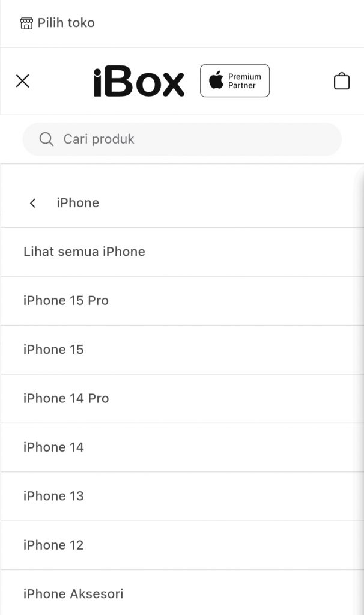Image resolution: width=364 pixels, height=615 pixels.
Task: Click the Apple logo in partner badge
Action: point(216,80)
